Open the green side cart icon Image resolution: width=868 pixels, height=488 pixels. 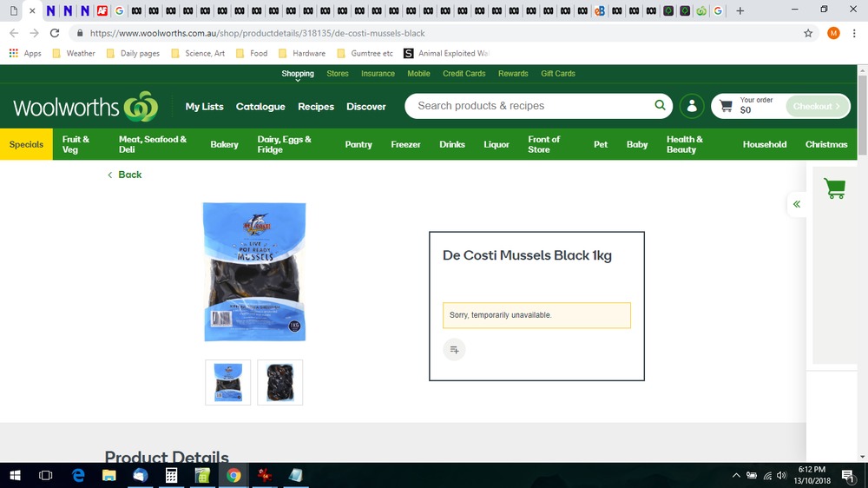point(834,188)
